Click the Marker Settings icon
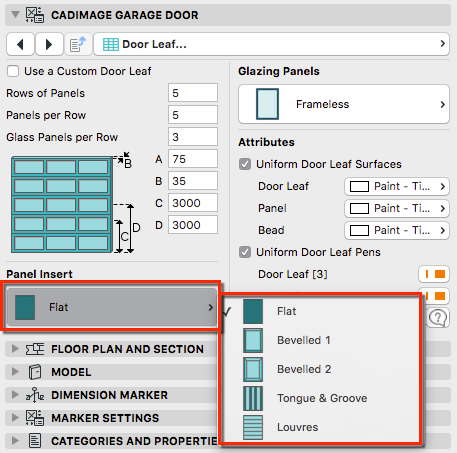457x453 pixels. pos(35,418)
